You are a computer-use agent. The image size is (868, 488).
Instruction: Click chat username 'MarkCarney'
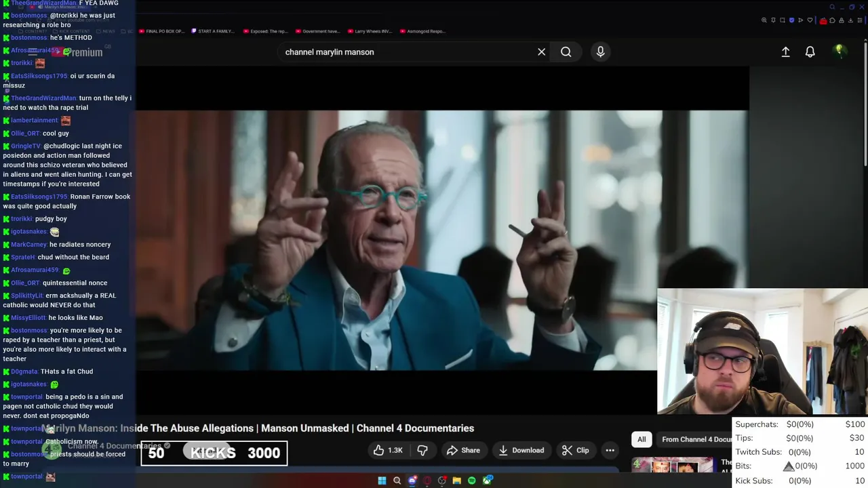click(x=28, y=245)
